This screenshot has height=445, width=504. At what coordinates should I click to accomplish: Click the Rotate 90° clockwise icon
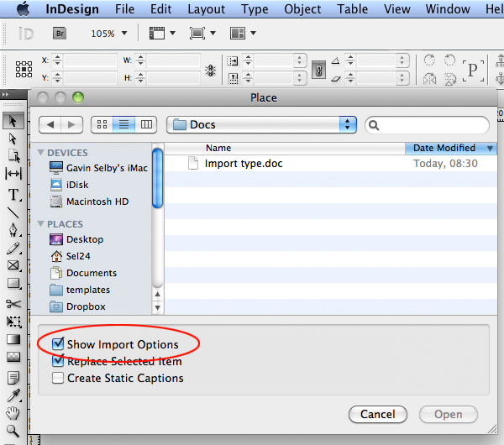[429, 60]
